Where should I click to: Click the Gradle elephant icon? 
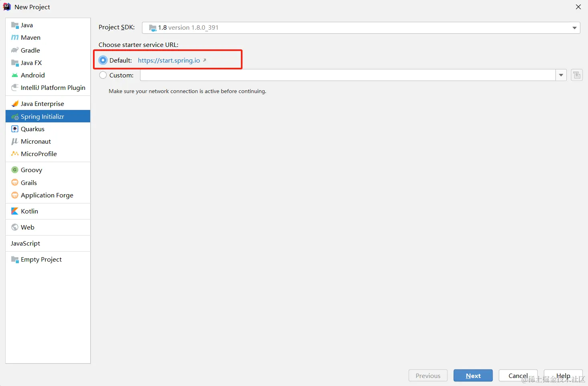point(15,50)
